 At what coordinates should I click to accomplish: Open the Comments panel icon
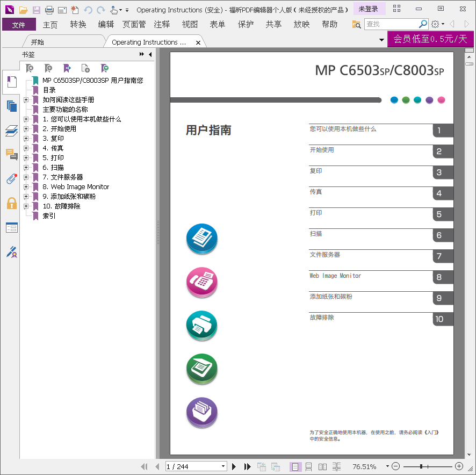click(12, 155)
